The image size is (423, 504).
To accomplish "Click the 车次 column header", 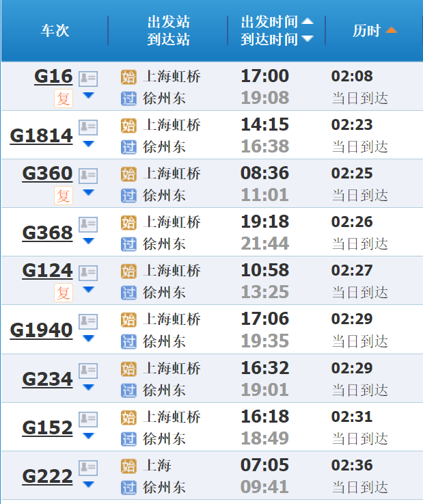I will (55, 31).
